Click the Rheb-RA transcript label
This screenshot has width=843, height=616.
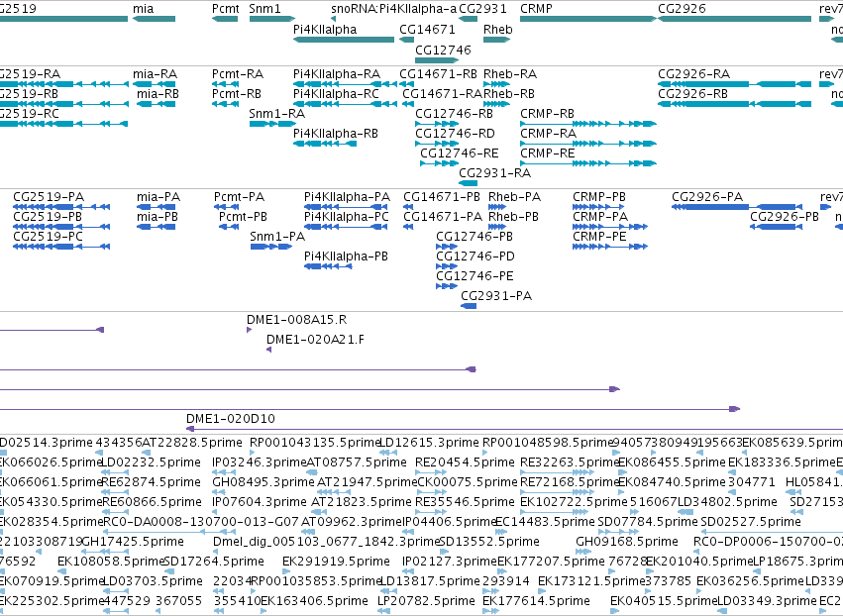[x=510, y=73]
